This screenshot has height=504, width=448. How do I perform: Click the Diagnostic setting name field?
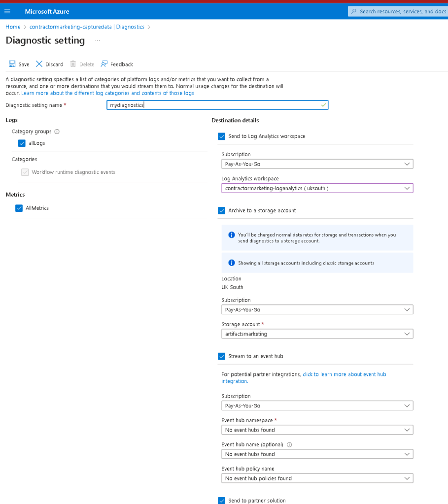point(217,105)
